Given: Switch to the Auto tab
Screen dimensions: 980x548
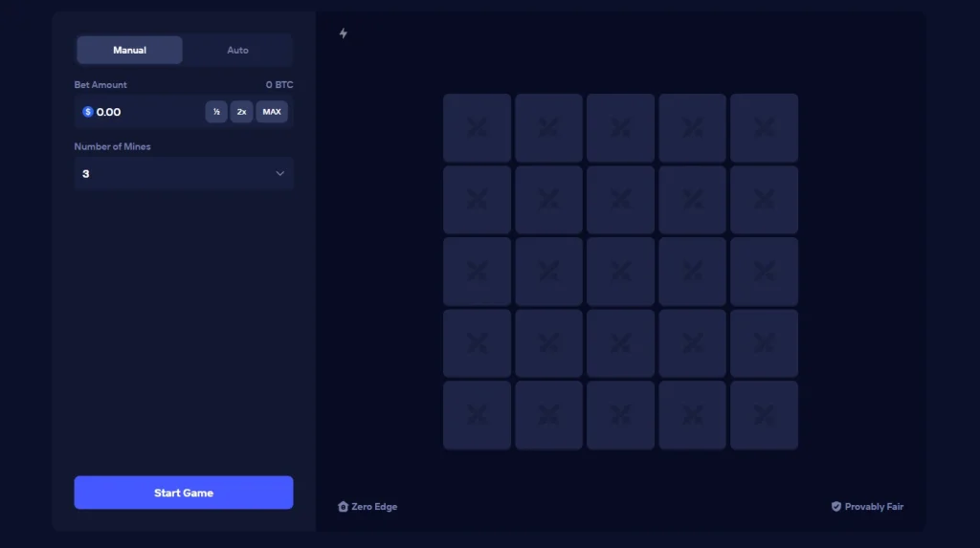Looking at the screenshot, I should [x=237, y=50].
